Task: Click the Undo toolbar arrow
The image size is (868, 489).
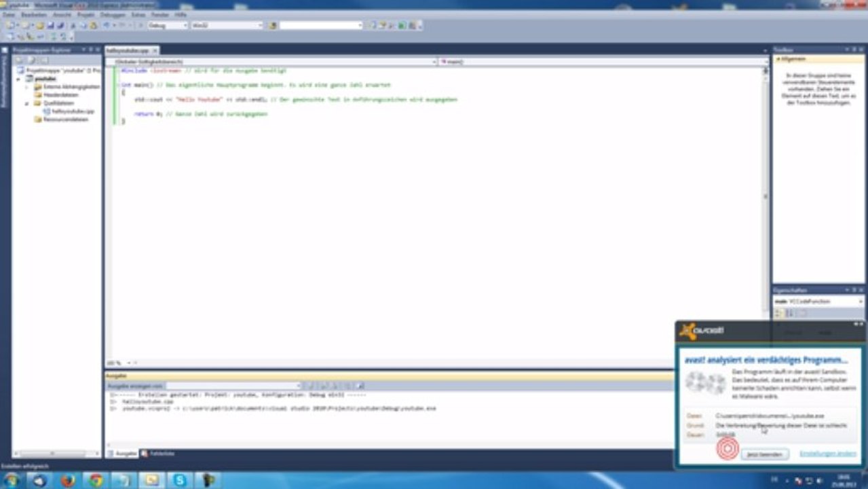Action: pyautogui.click(x=107, y=26)
